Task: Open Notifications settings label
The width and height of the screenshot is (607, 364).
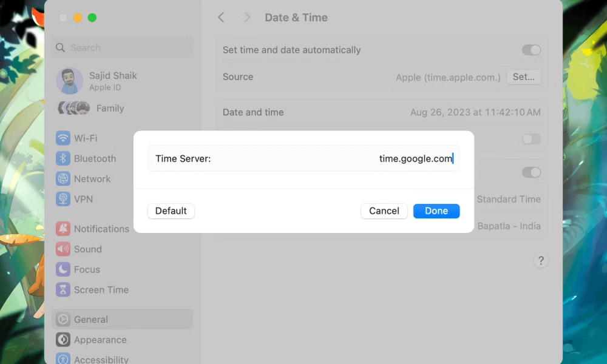Action: 101,229
